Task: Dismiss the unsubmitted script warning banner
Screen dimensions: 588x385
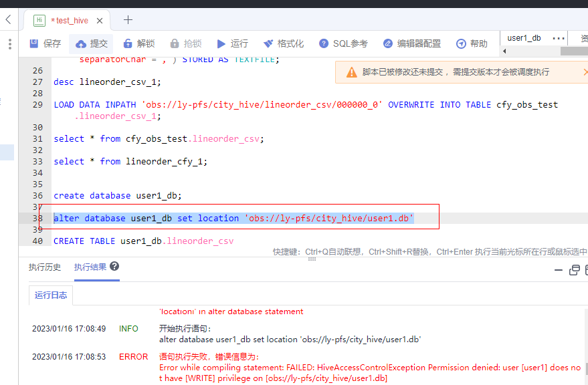Action: tap(585, 72)
